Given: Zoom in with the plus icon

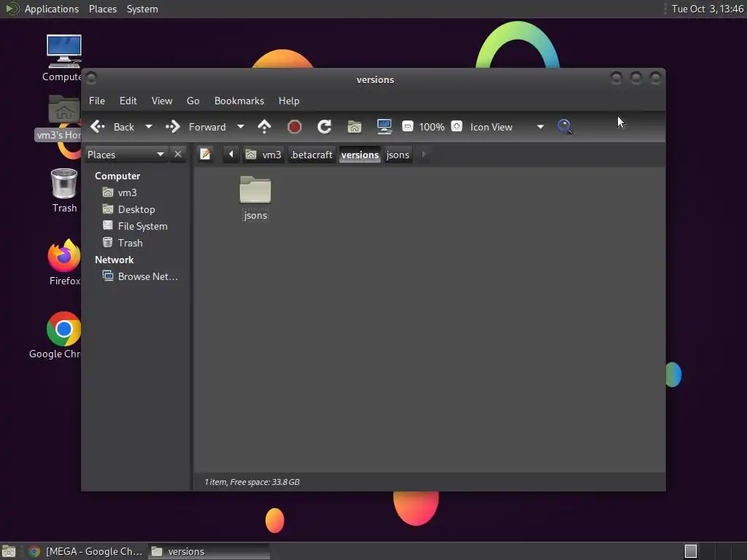Looking at the screenshot, I should coord(457,126).
